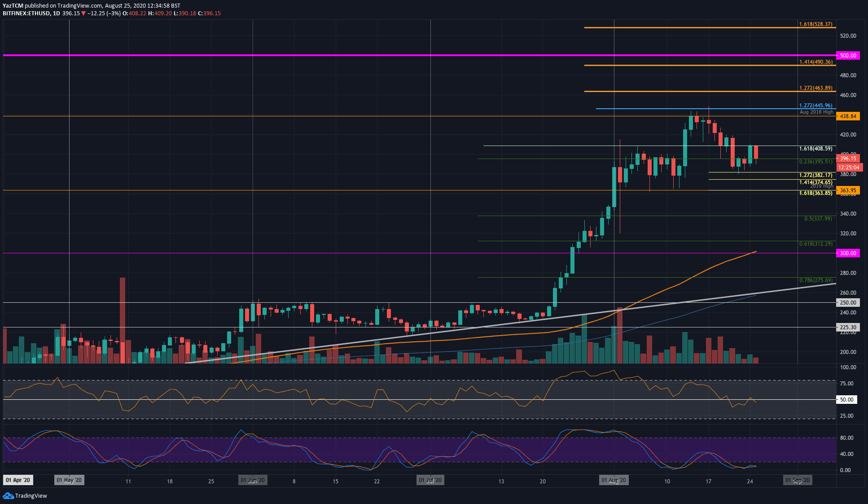Click the Aug 2018 High annotation
868x504 pixels.
coord(816,112)
